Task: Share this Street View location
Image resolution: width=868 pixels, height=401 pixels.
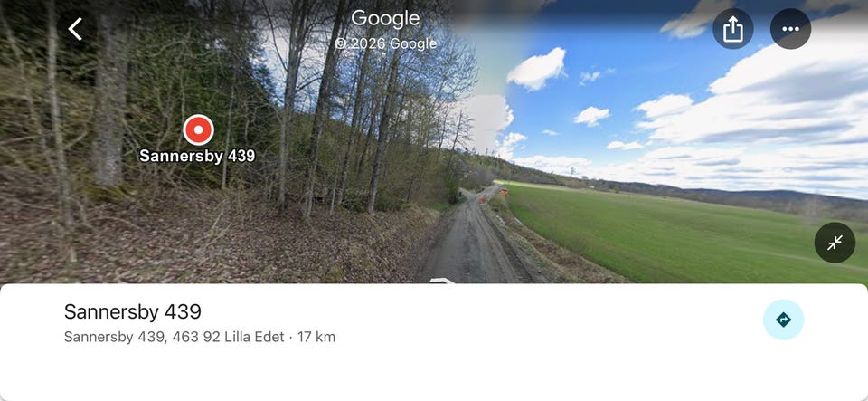Action: [733, 29]
